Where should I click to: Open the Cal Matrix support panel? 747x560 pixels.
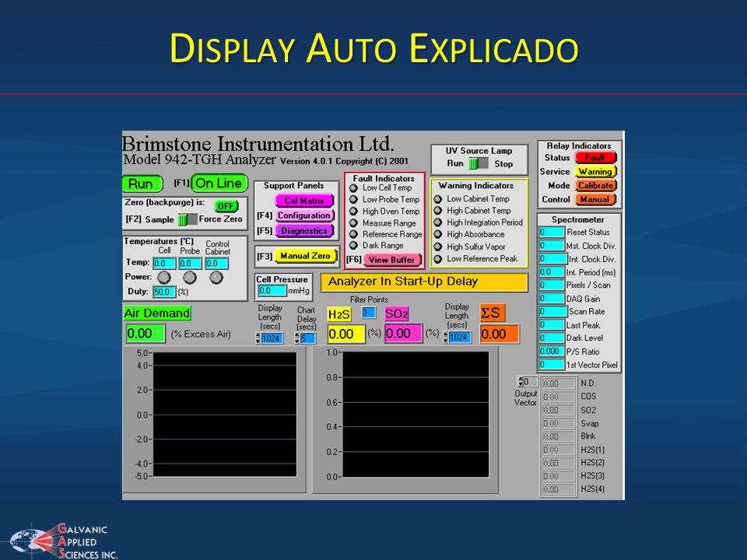click(x=304, y=201)
